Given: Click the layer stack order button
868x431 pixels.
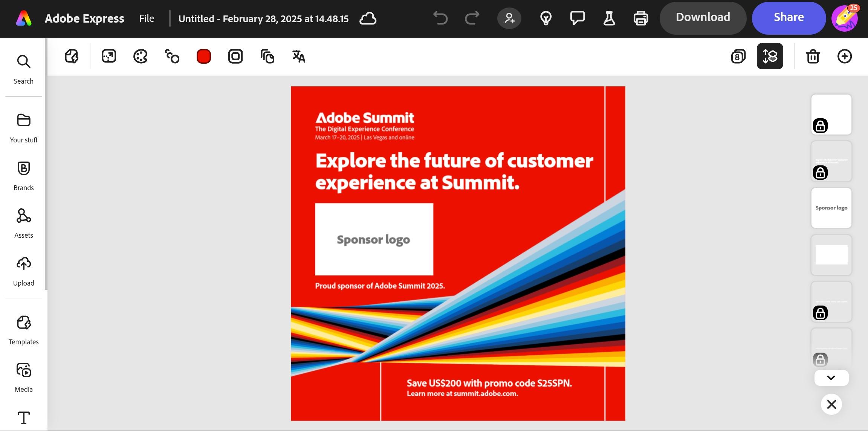Looking at the screenshot, I should [x=770, y=56].
